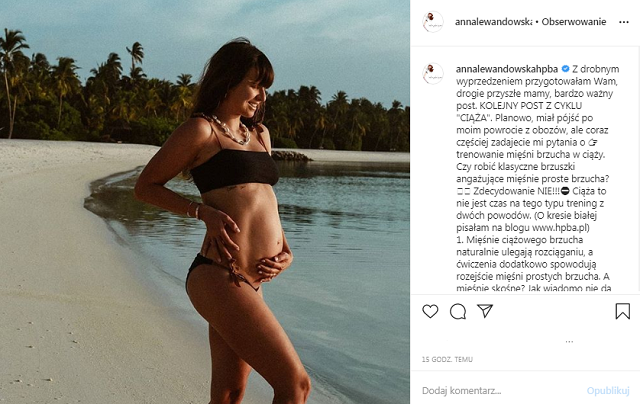Viewport: 640px width, 404px height.
Task: Open comments via speech bubble icon
Action: [458, 311]
